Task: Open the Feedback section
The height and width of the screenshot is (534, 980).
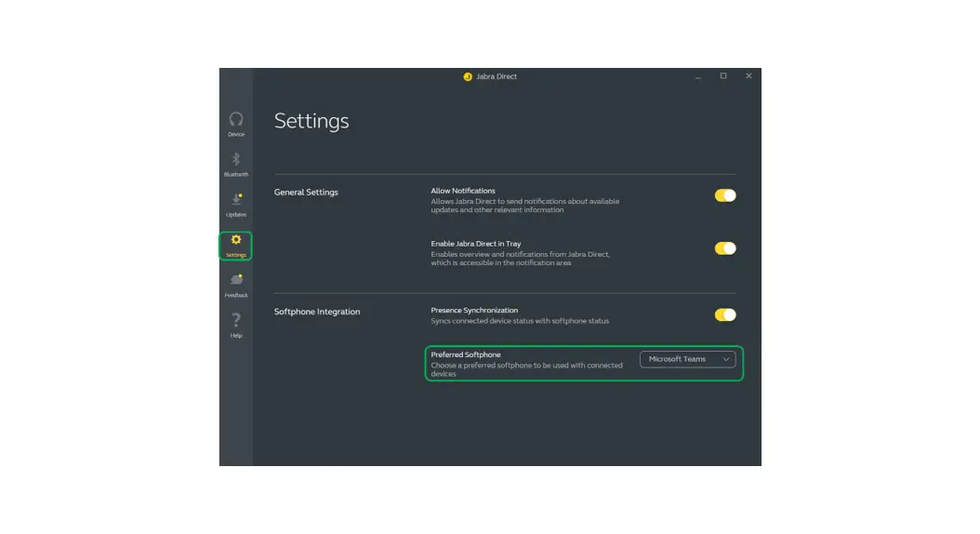Action: (x=235, y=286)
